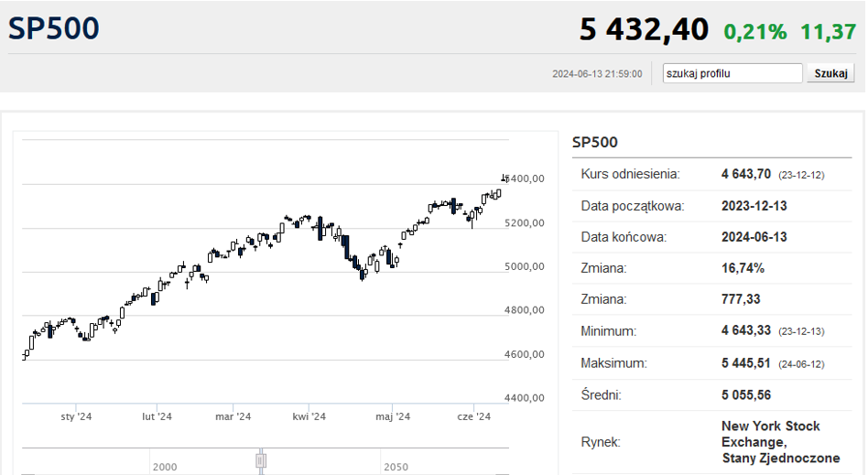Screen dimensions: 868x475
Task: Click the 'szukaj profilu' search field
Action: 732,73
